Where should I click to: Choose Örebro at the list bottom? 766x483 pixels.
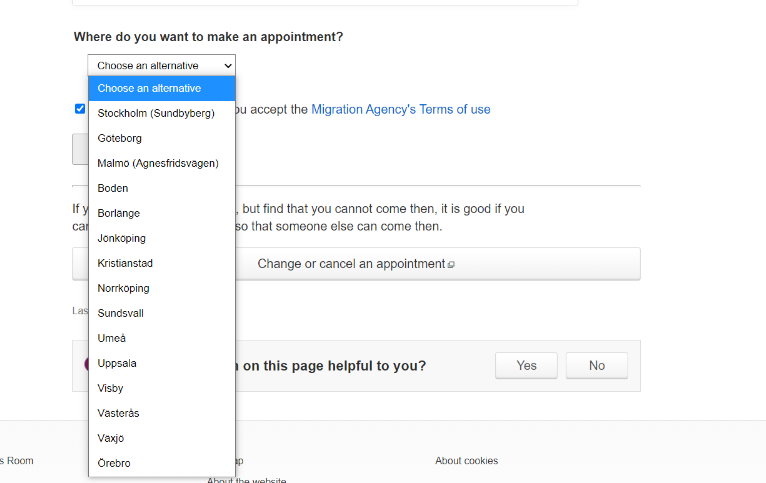pos(162,463)
